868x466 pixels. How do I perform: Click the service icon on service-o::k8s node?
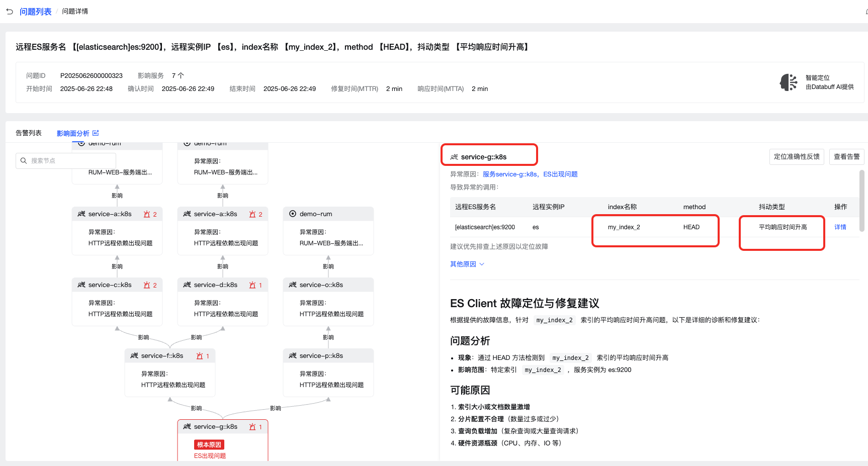coord(293,285)
